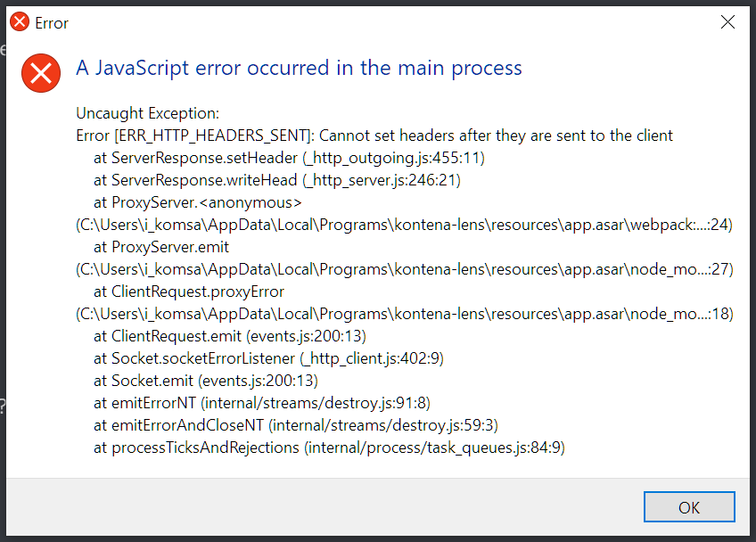Click the OK button
Viewport: 756px width, 542px height.
[688, 506]
